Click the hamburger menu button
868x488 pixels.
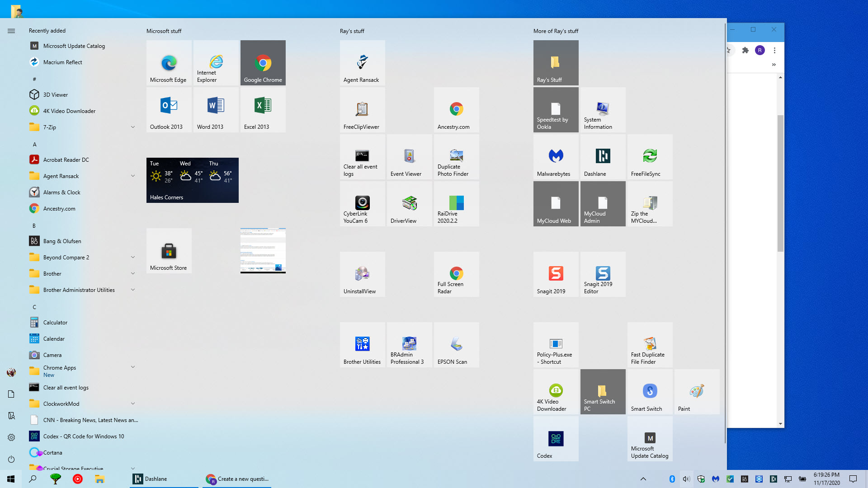(x=11, y=30)
